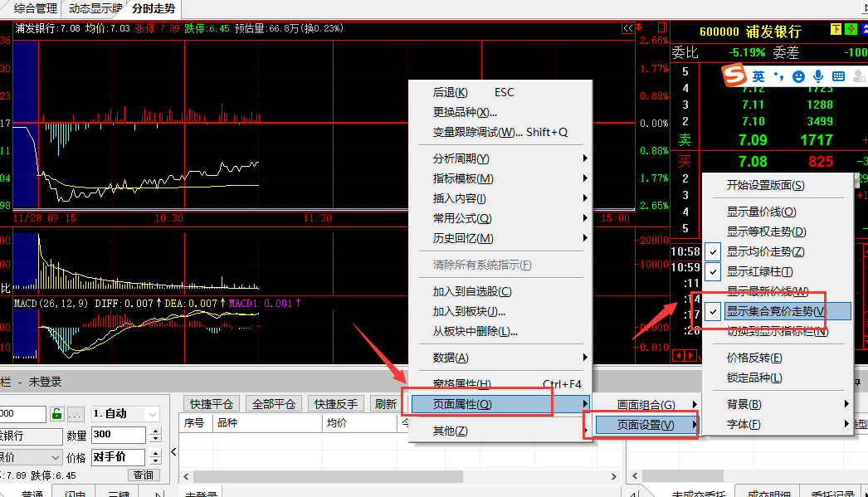Screen dimensions: 868x497
Task: Select 变量跟踪调试 menu entry
Action: [x=500, y=132]
